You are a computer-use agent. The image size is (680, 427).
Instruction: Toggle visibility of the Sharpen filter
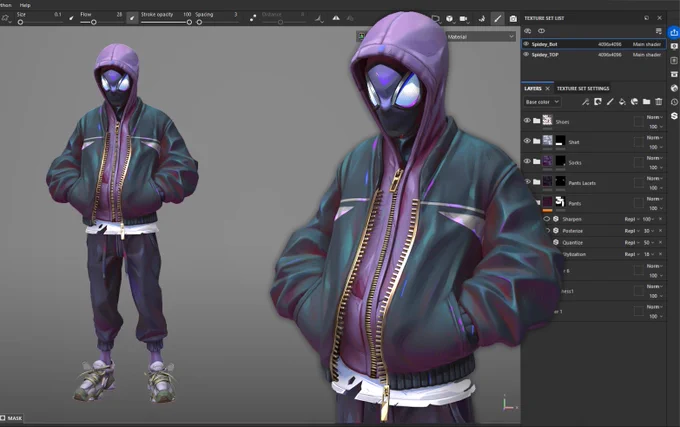point(547,219)
